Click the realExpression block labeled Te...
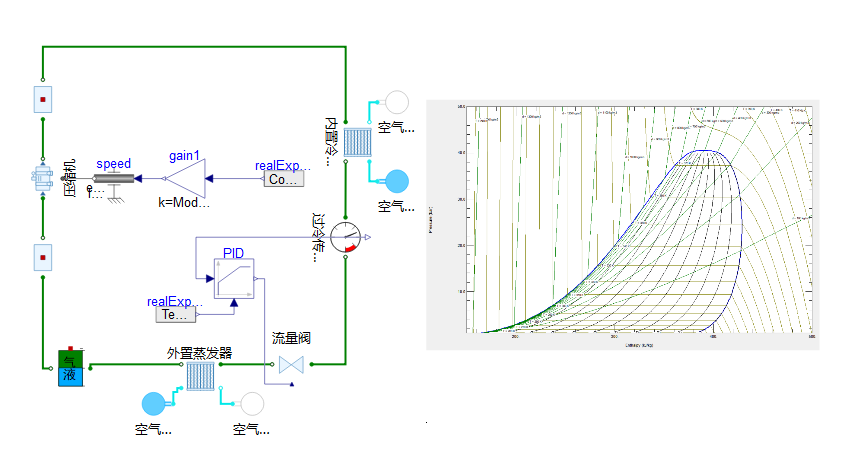This screenshot has width=842, height=465. click(x=176, y=315)
